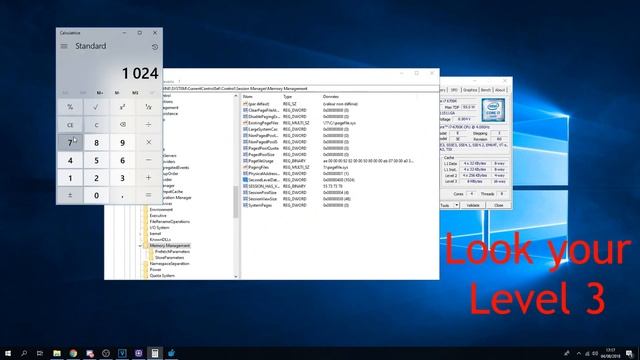Select the LargeSystemCache registry value
Viewport: 640px width, 360px height.
pos(260,129)
